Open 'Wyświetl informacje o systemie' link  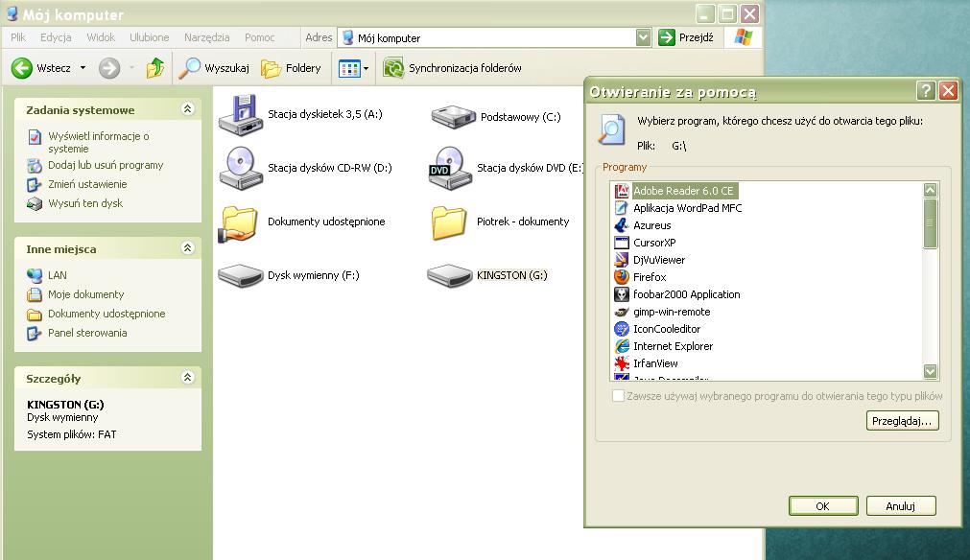tap(99, 142)
